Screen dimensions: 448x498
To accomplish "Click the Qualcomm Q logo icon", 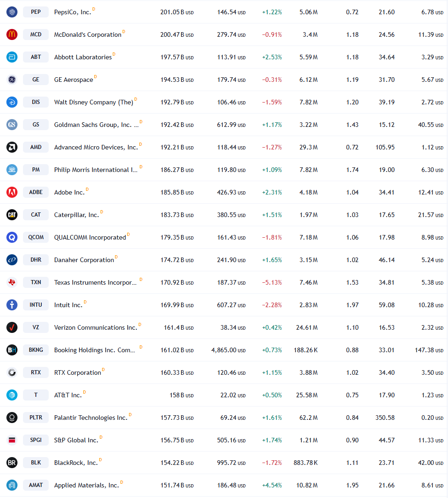I will (x=12, y=238).
